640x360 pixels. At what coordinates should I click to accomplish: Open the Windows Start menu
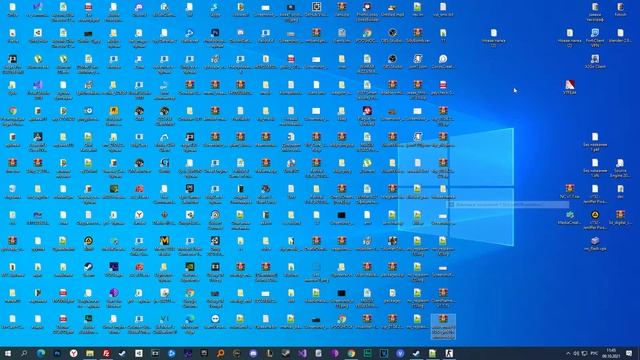point(8,353)
